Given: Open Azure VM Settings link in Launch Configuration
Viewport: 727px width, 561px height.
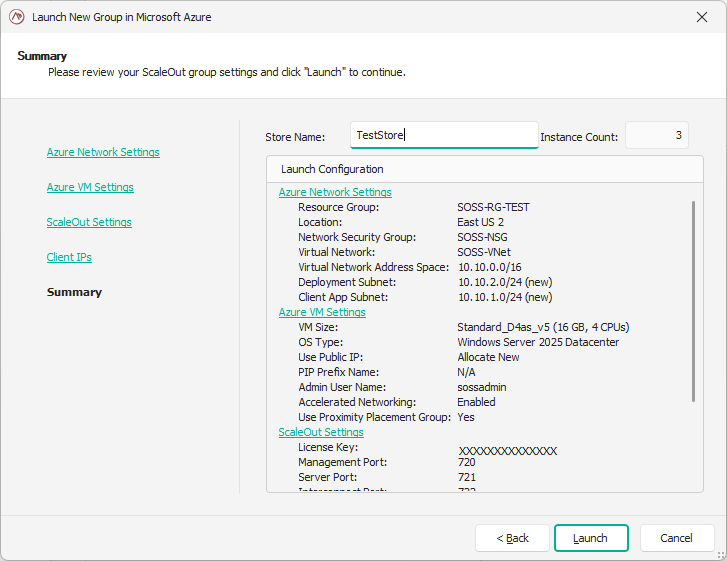Looking at the screenshot, I should coord(322,312).
